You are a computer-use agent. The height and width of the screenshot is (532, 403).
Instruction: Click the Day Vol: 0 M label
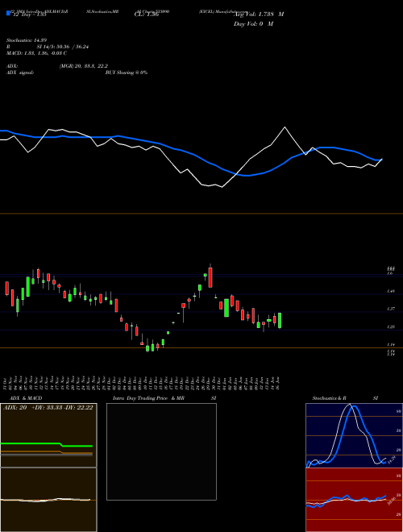253,24
